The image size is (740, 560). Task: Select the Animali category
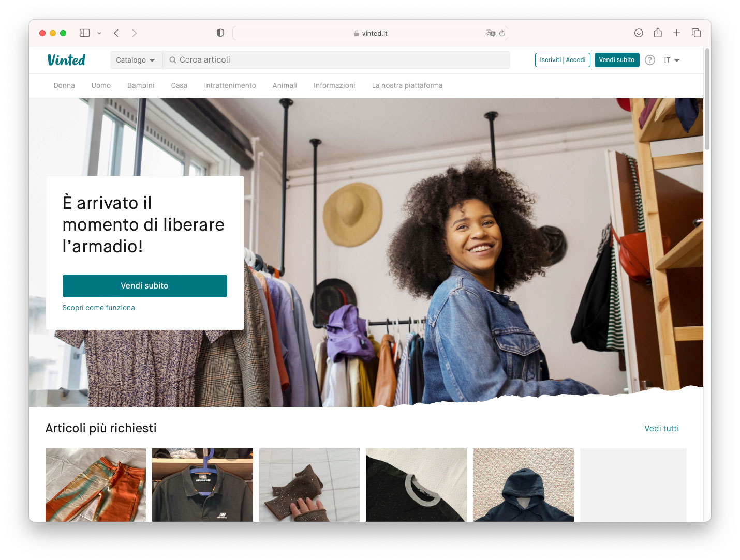[285, 85]
